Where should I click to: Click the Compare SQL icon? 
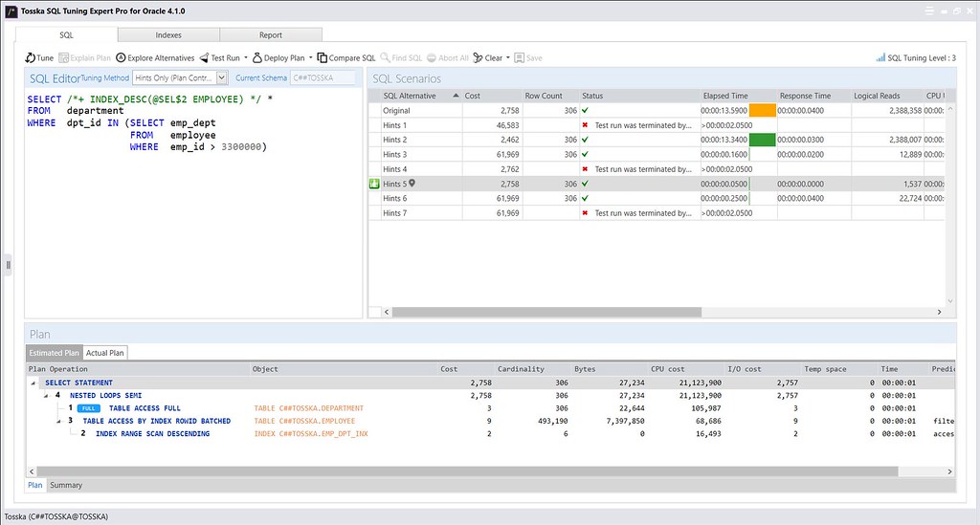pos(322,58)
